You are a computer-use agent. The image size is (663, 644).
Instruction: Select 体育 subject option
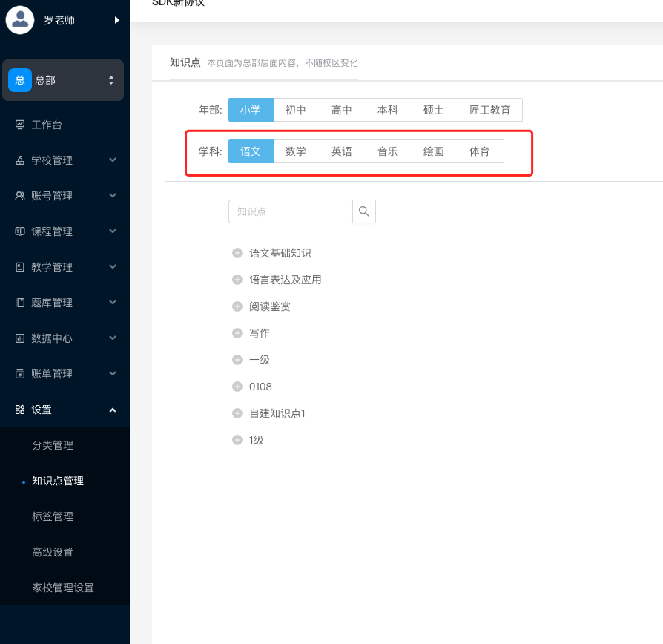point(481,151)
